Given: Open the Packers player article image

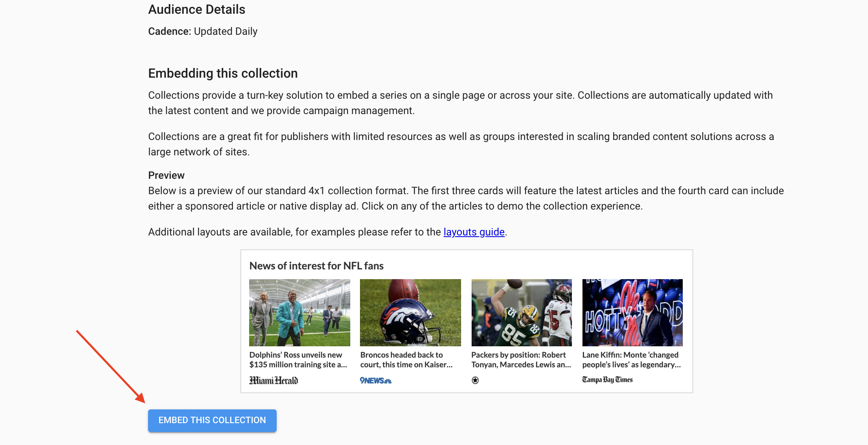Looking at the screenshot, I should (521, 313).
